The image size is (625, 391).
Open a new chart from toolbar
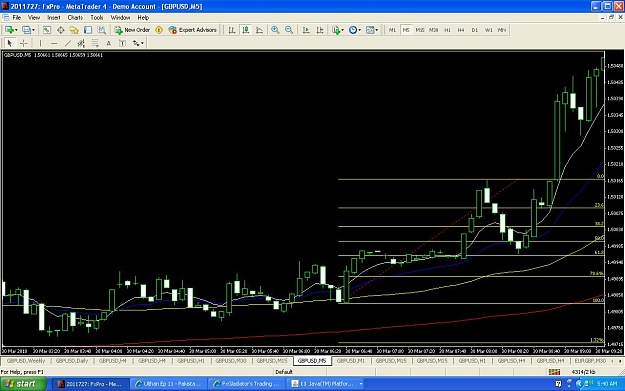tap(9, 30)
